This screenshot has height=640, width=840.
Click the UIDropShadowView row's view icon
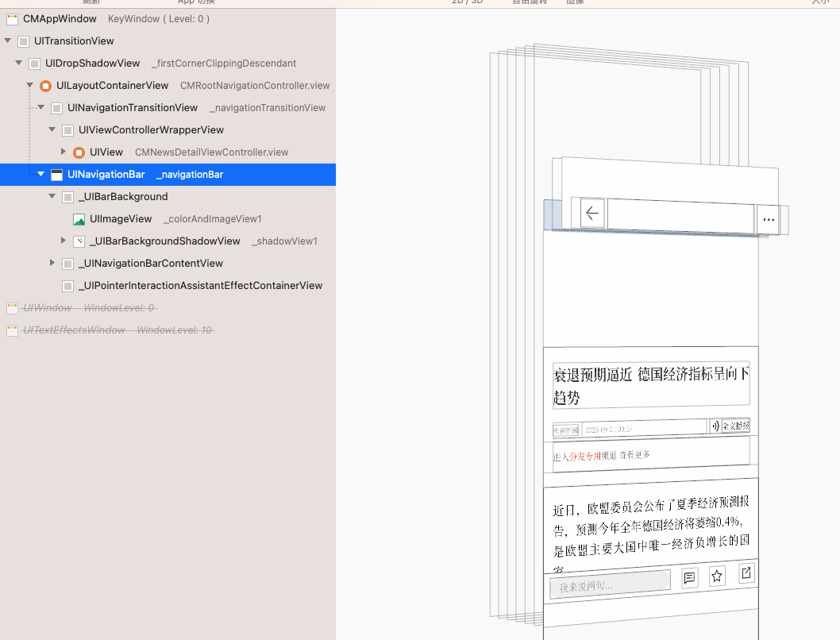[34, 64]
